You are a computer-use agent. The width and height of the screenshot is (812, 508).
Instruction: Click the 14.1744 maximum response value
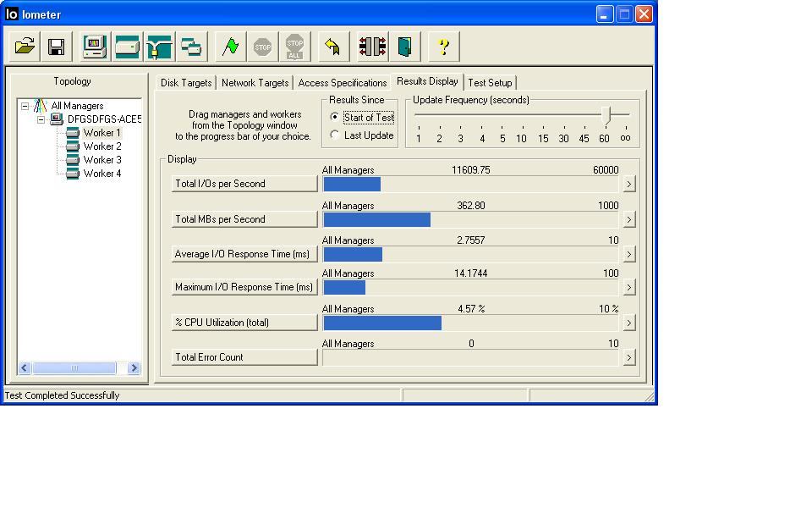click(471, 273)
